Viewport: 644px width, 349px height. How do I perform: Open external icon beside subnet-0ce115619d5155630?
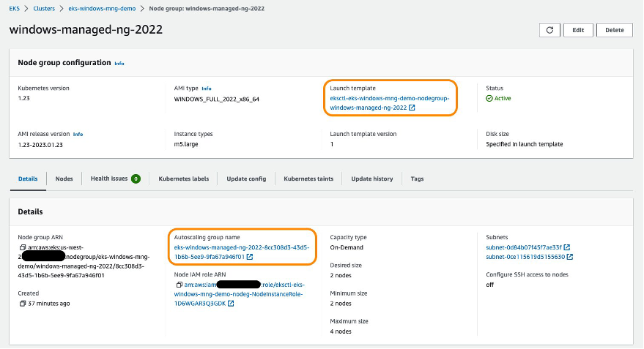pos(570,257)
